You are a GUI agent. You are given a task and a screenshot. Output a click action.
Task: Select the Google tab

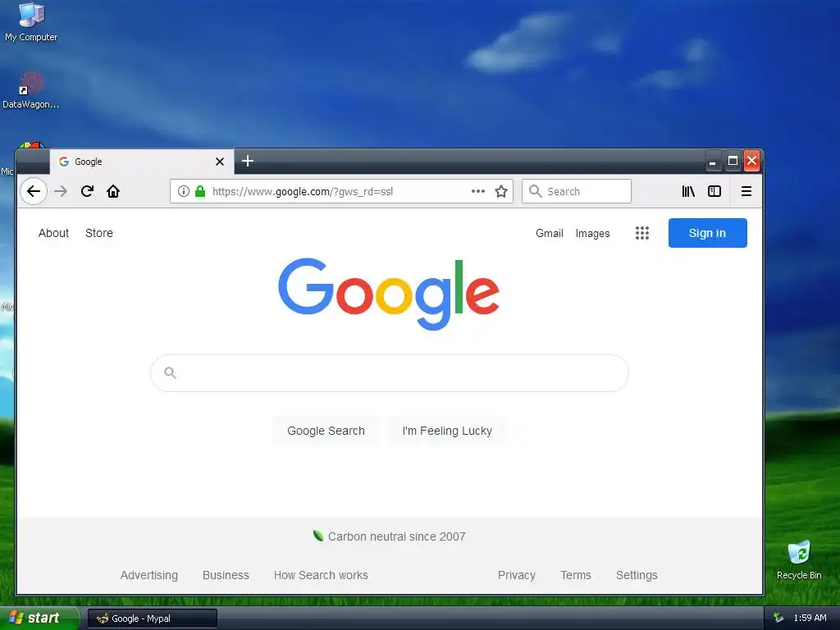click(141, 162)
